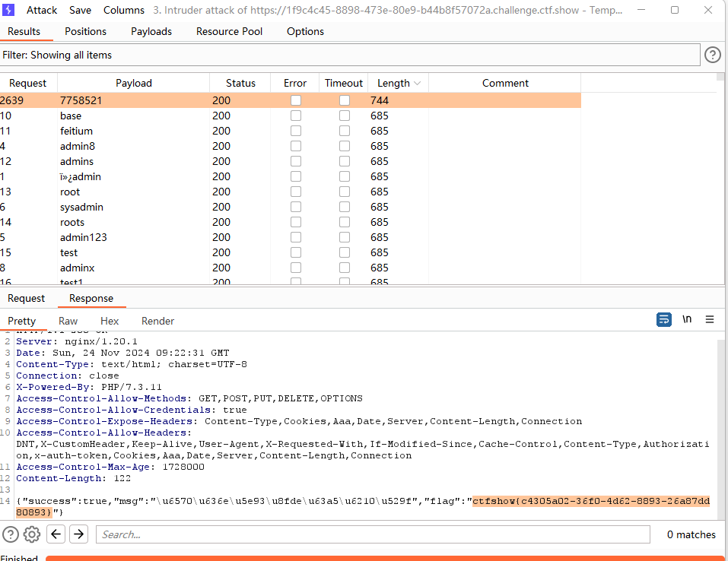Sort results by Error column header
This screenshot has height=561, width=728.
coord(295,83)
